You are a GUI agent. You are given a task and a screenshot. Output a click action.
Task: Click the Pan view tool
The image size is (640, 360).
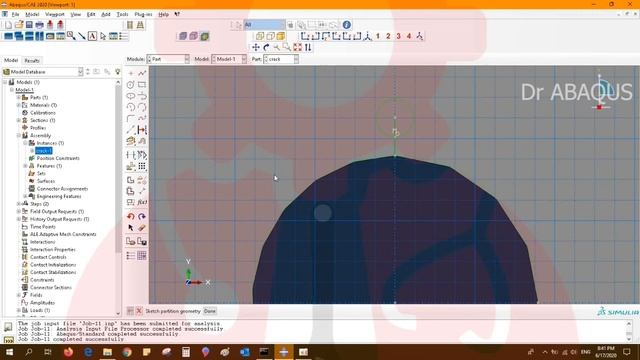pos(256,47)
